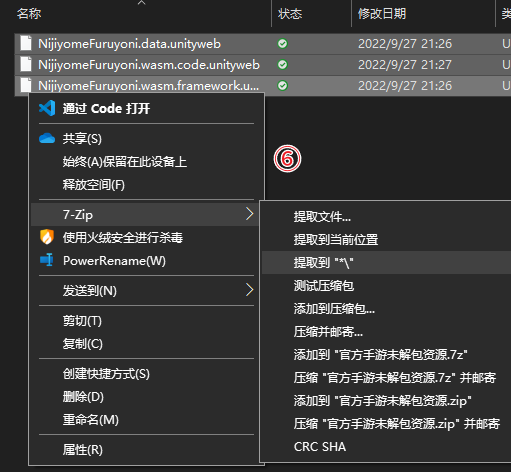Screen dimensions: 511x472
Task: Click the Huorong antivirus shield icon
Action: [x=47, y=237]
